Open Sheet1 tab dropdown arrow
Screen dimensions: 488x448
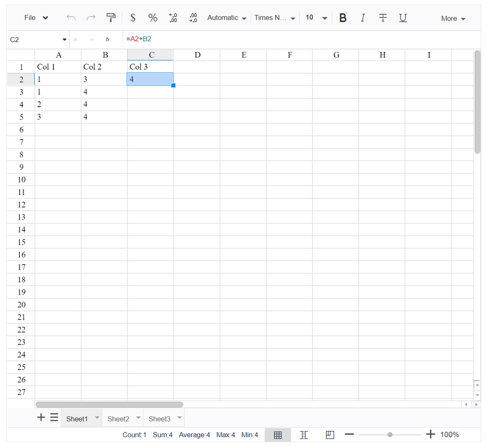click(x=97, y=418)
